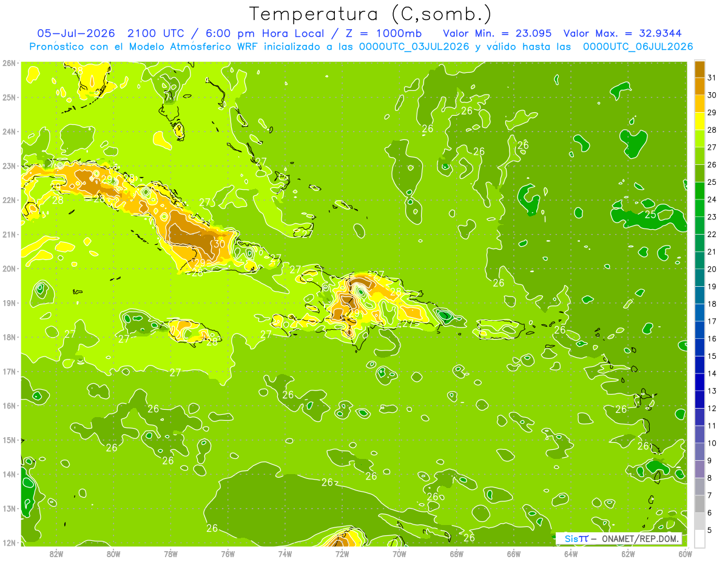Click the dark brown top colorbar segment above 31
The image size is (728, 562).
coord(699,69)
